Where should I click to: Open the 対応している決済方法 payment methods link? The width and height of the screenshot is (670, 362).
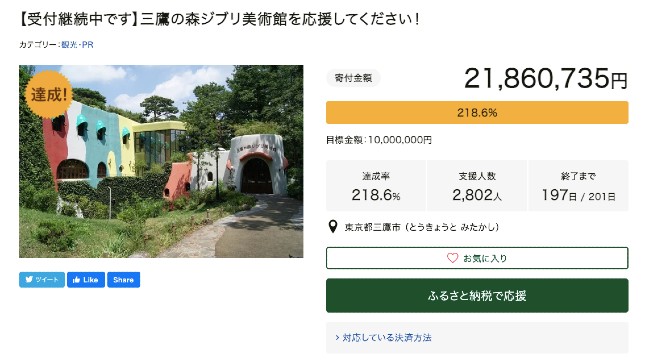(387, 338)
